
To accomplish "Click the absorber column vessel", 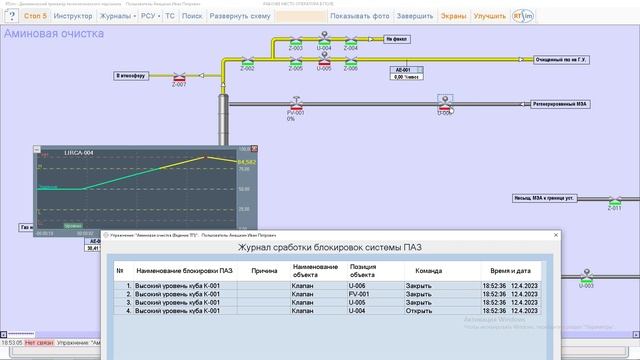I will pos(223,119).
